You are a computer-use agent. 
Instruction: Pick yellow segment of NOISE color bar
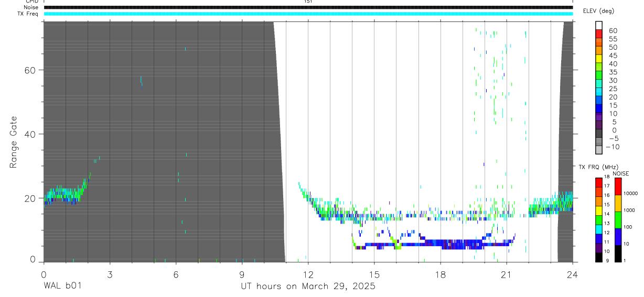618,203
